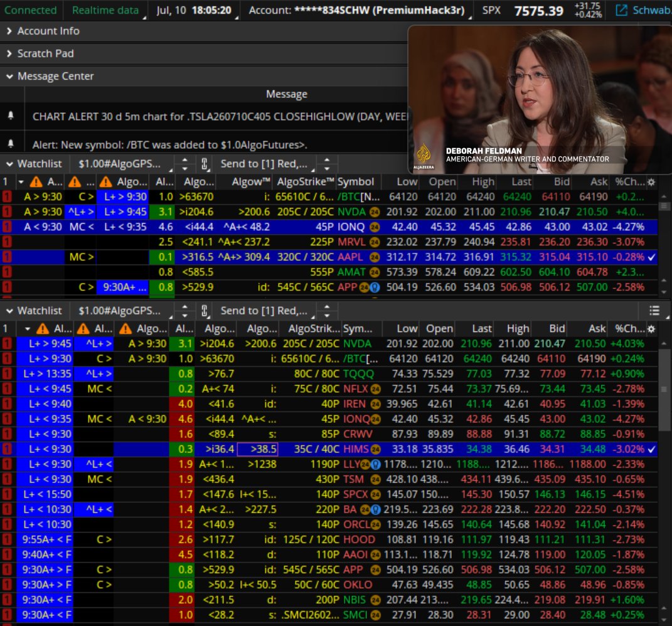
Task: Click scroll-down arrow of upper watchlist scrollbar
Action: 664,292
